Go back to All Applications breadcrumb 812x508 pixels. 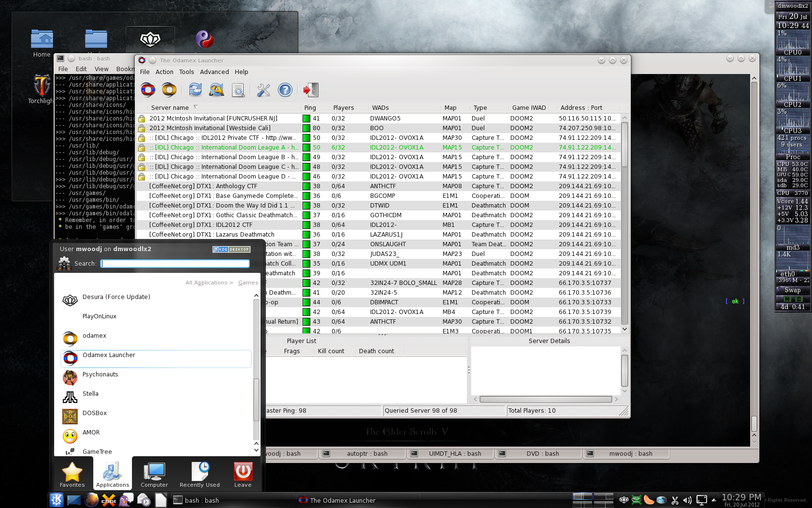[206, 283]
